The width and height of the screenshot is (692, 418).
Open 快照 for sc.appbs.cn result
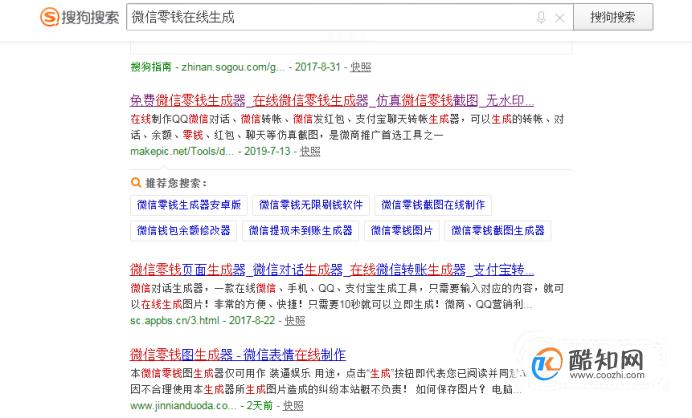[294, 320]
